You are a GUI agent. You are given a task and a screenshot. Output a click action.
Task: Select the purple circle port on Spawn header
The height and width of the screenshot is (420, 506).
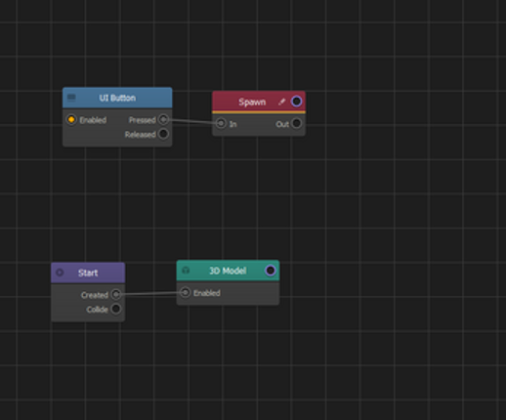click(x=296, y=102)
